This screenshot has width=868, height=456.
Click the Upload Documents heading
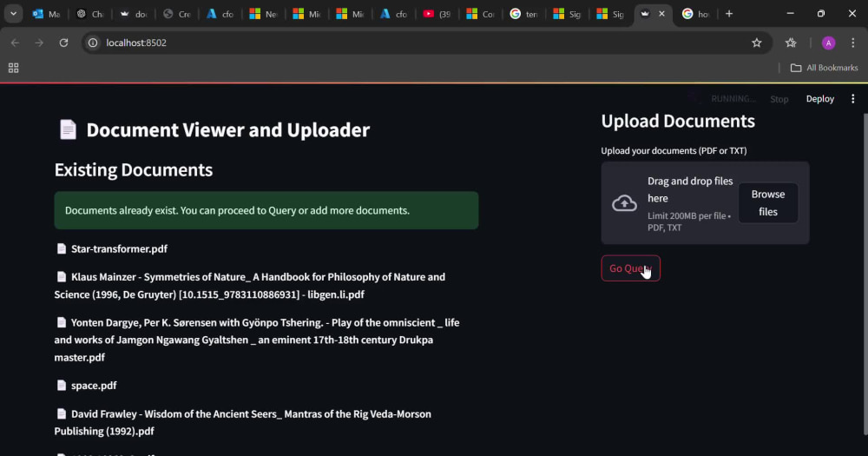(678, 121)
